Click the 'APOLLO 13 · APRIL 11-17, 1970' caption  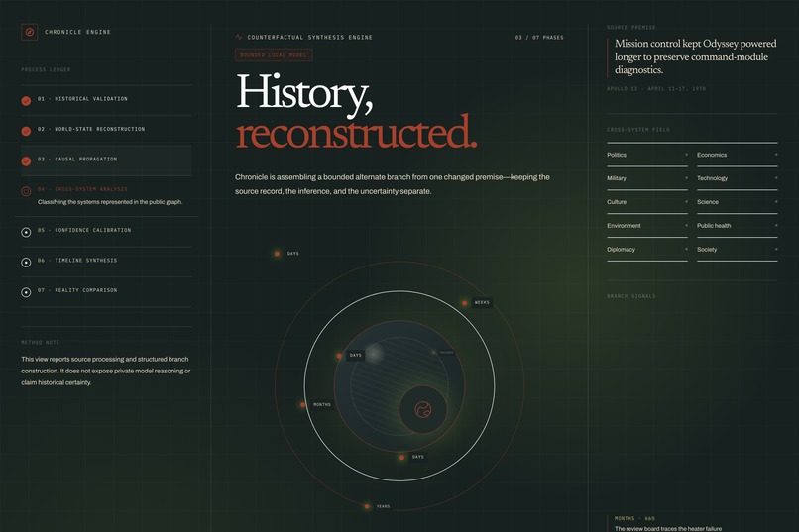tap(656, 88)
